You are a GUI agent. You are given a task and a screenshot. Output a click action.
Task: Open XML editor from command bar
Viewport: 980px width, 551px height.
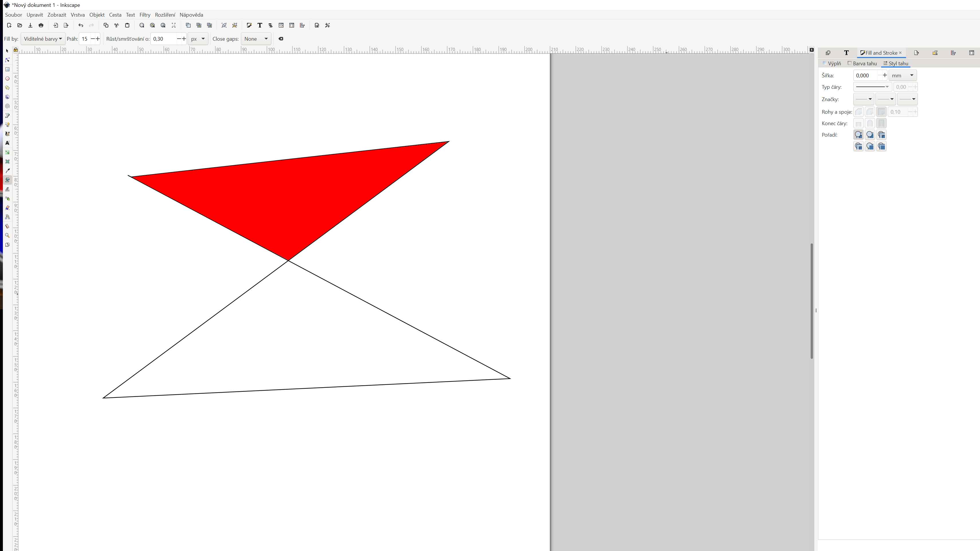281,25
